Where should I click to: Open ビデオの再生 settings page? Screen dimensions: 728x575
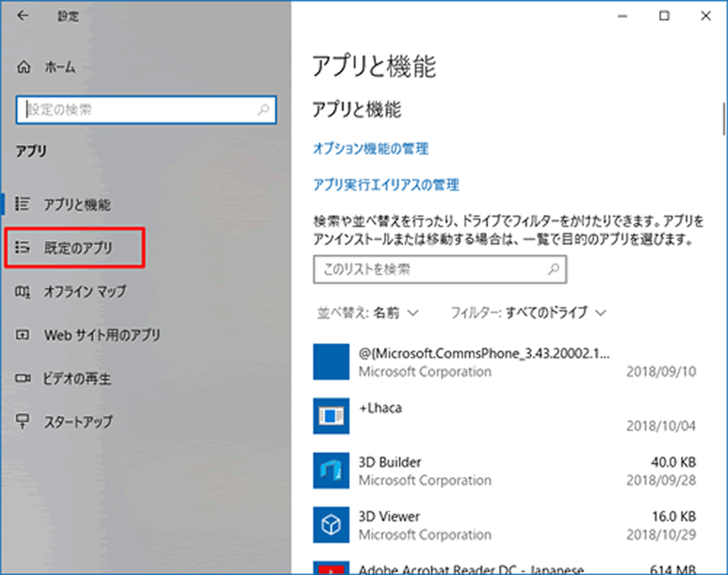(x=77, y=378)
